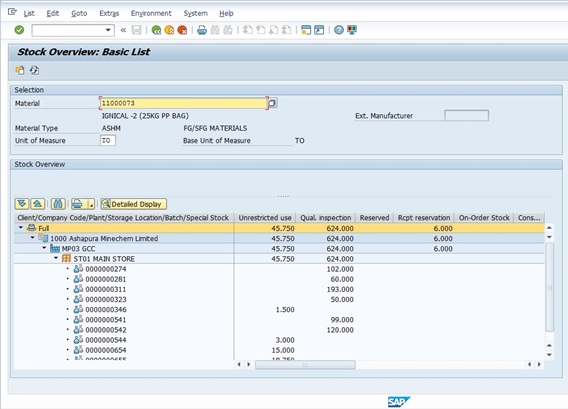Open the List menu

coord(29,13)
